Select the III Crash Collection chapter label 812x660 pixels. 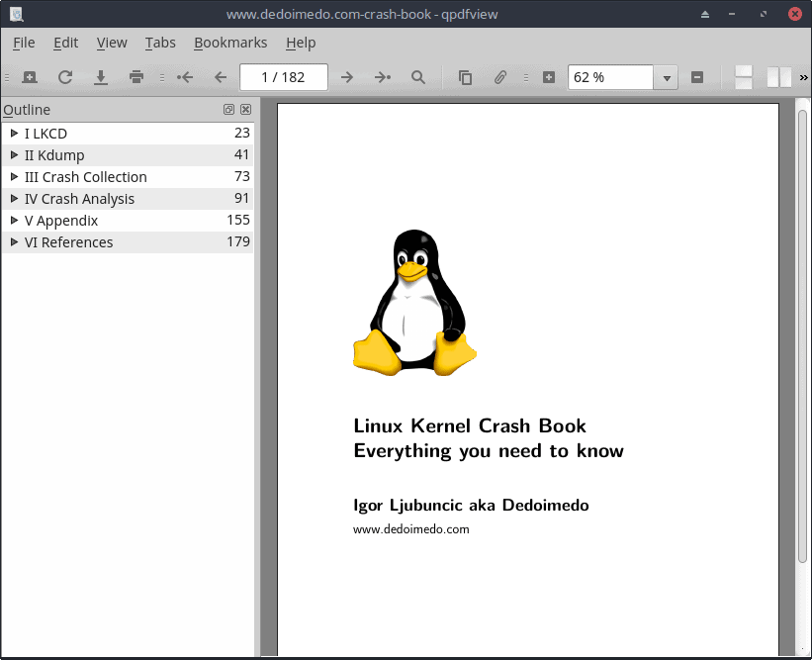click(x=86, y=177)
